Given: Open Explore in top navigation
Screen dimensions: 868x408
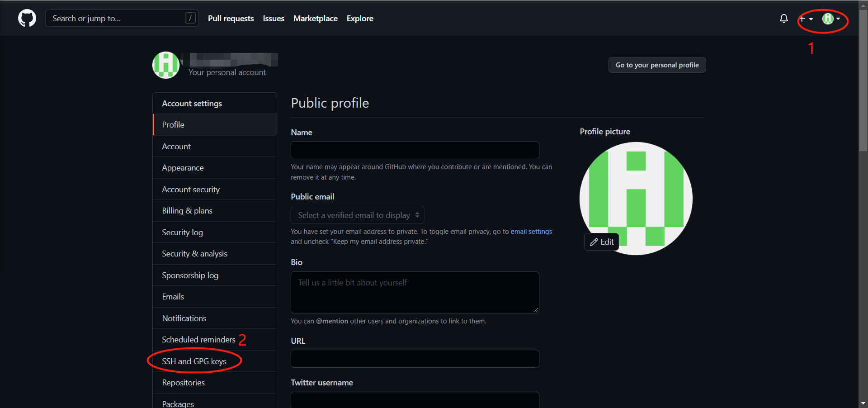Looking at the screenshot, I should click(x=360, y=19).
